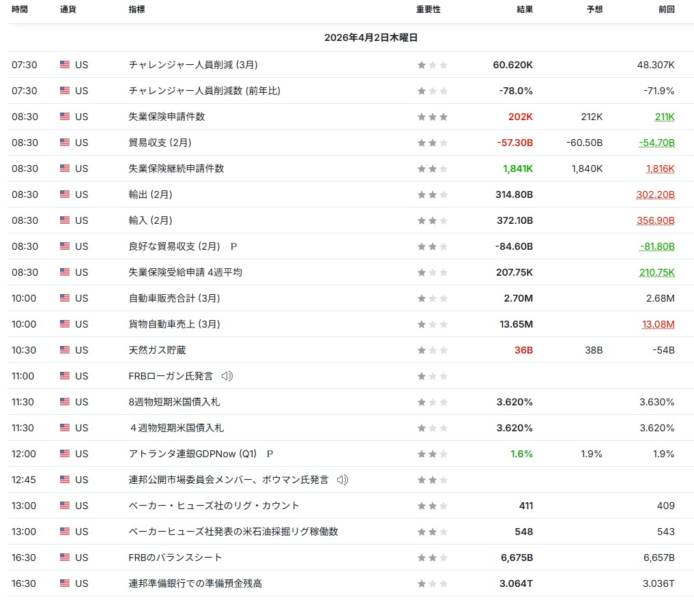Image resolution: width=694 pixels, height=606 pixels.
Task: Click the revised previous value 211K
Action: point(664,117)
